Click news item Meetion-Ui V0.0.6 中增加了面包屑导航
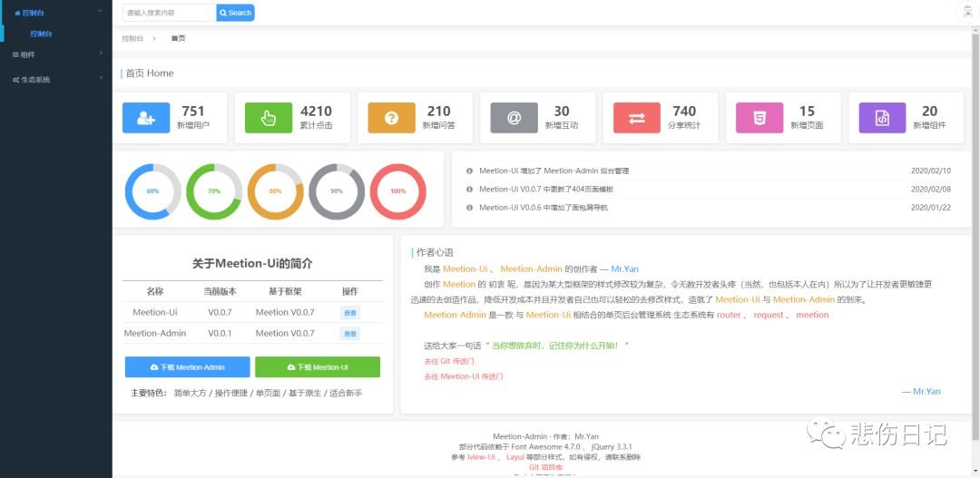 [544, 208]
